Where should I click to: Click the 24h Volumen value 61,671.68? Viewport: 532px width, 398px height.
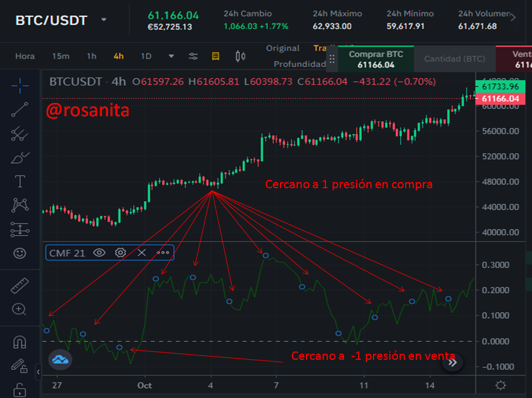477,27
